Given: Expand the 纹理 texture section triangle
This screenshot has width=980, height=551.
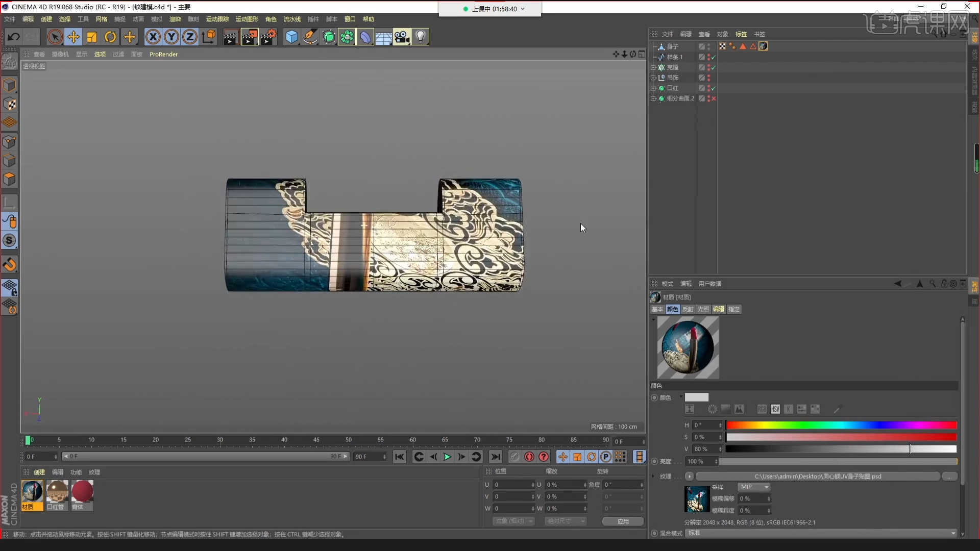Looking at the screenshot, I should pyautogui.click(x=653, y=476).
